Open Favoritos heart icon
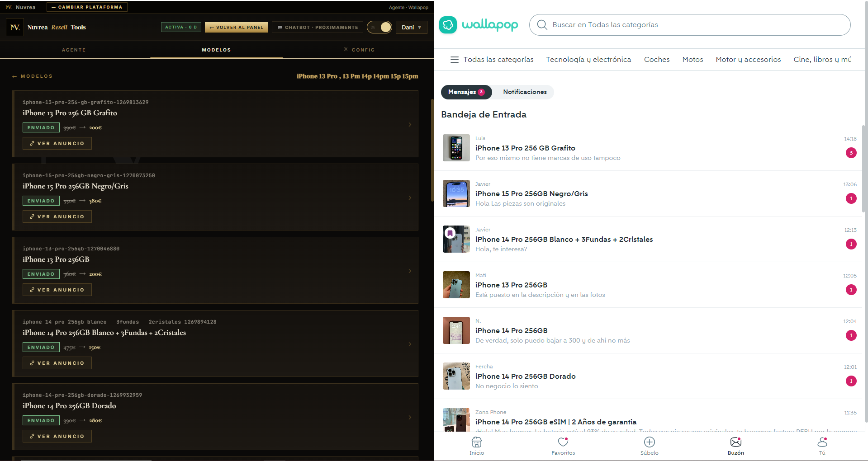This screenshot has width=868, height=461. (x=563, y=442)
